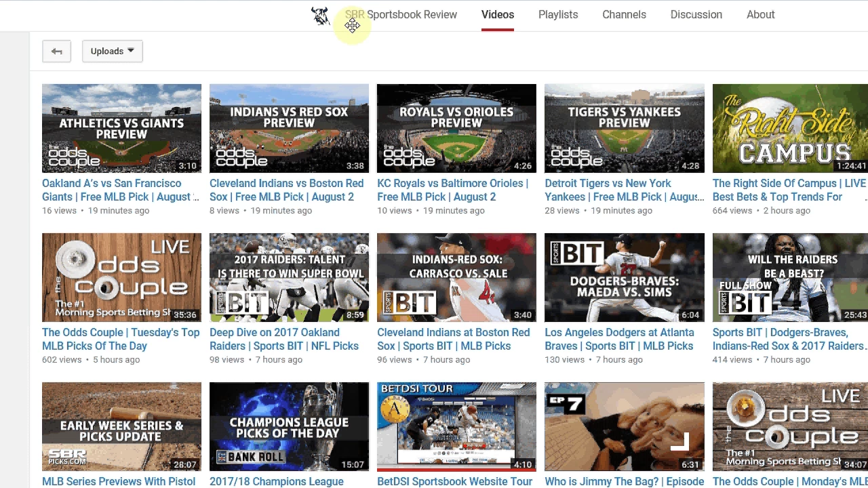
Task: Click the 2017/18 Champions League title
Action: pyautogui.click(x=277, y=481)
